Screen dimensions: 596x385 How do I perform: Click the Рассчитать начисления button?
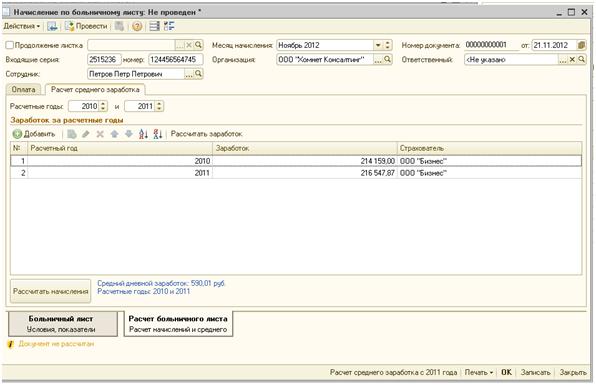point(51,292)
